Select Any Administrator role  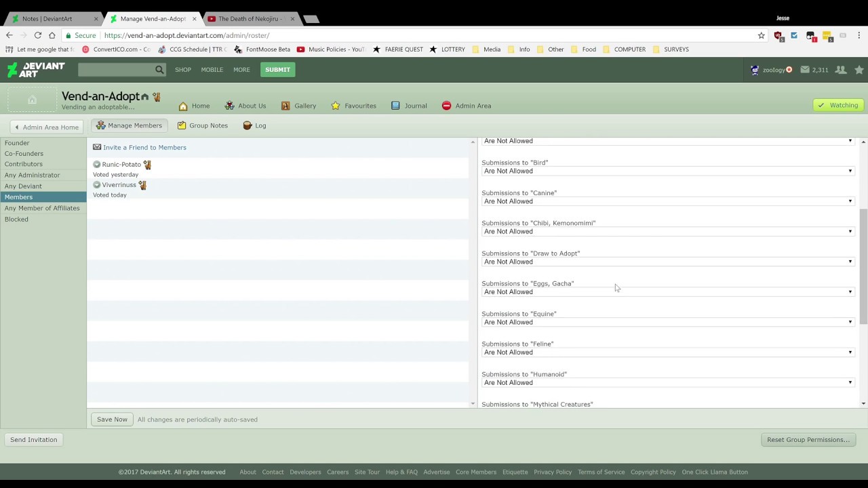coord(32,175)
